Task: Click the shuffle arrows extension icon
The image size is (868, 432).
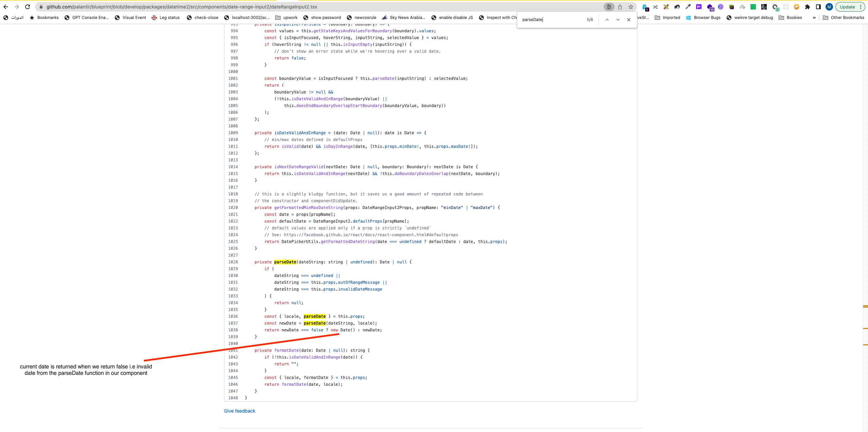Action: point(655,7)
